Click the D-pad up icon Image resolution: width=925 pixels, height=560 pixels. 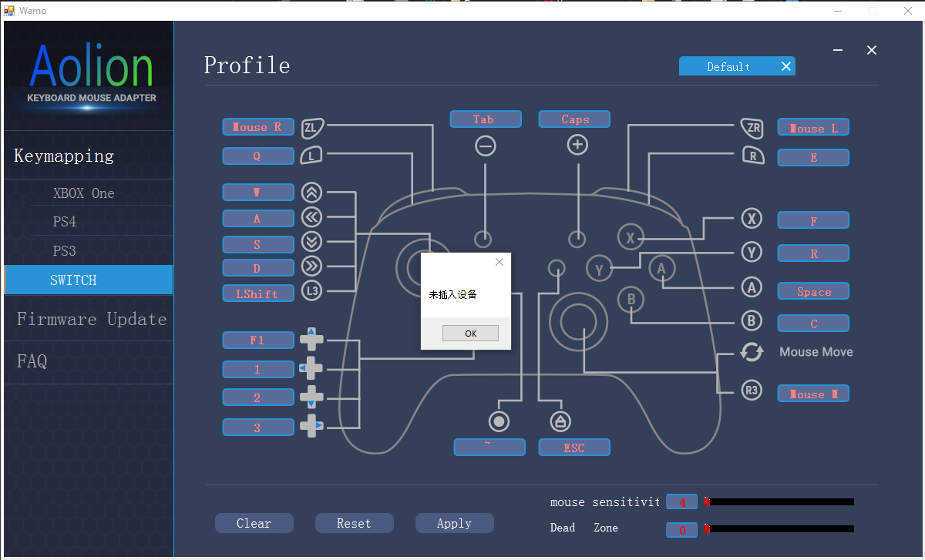coord(311,339)
